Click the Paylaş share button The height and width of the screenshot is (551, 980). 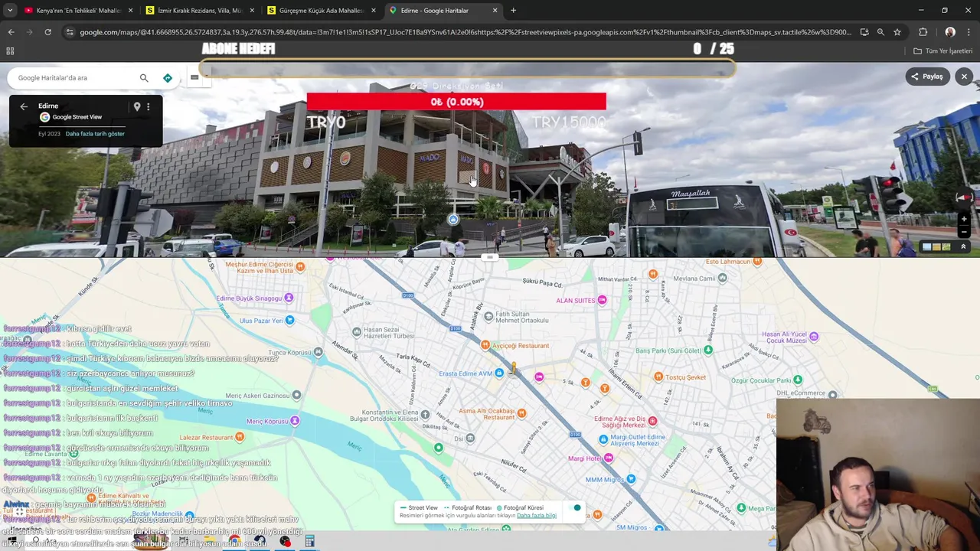tap(927, 77)
